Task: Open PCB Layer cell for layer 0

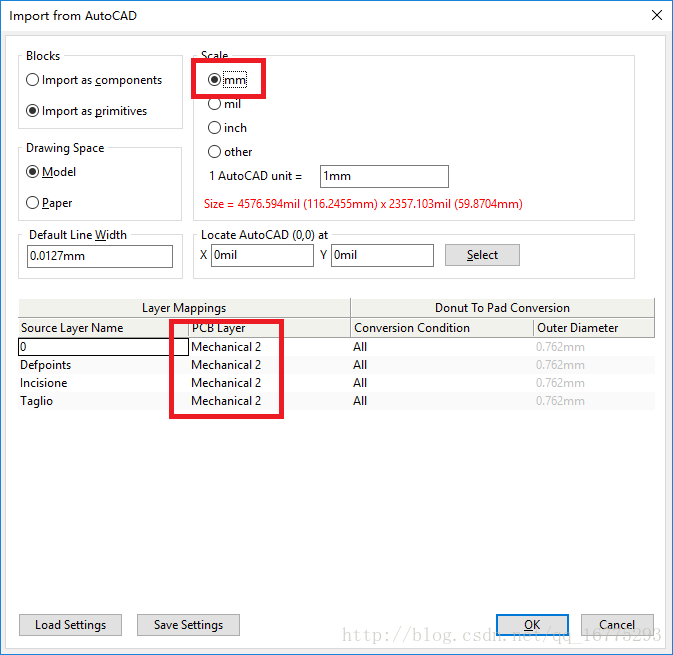Action: pyautogui.click(x=269, y=347)
